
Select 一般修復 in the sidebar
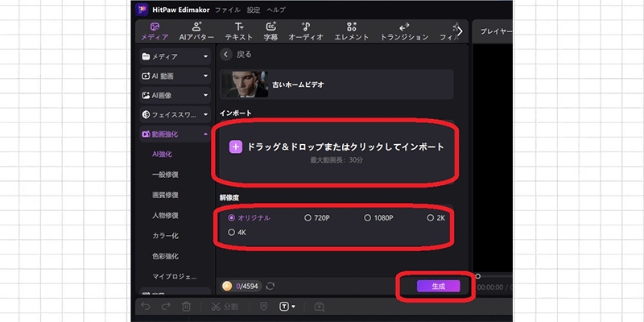[165, 175]
